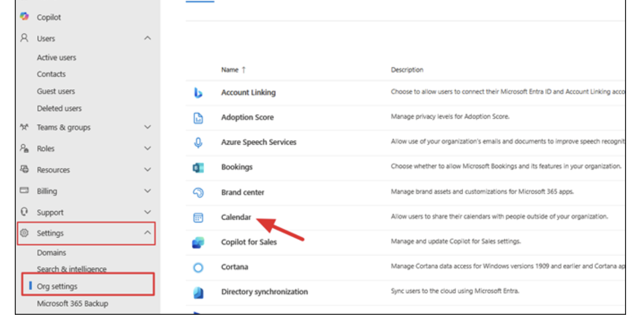Click the Calendar icon in list
Viewport: 644px width, 319px height.
click(x=198, y=218)
